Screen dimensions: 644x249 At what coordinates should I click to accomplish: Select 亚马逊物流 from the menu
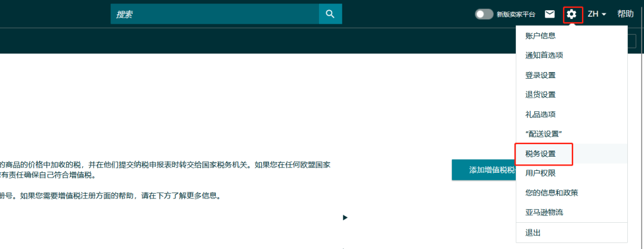[x=544, y=213]
